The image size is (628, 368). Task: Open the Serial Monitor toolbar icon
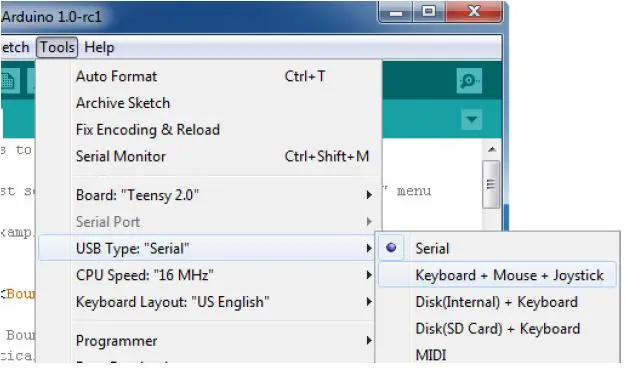tap(469, 81)
